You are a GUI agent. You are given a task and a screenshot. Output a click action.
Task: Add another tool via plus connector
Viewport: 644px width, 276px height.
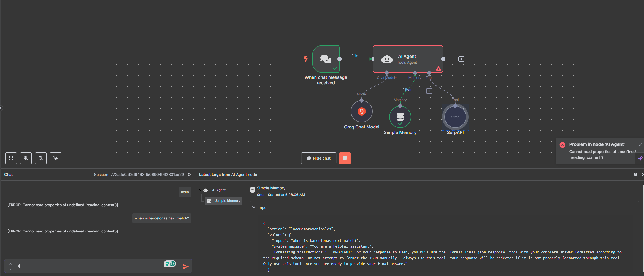coord(429,91)
